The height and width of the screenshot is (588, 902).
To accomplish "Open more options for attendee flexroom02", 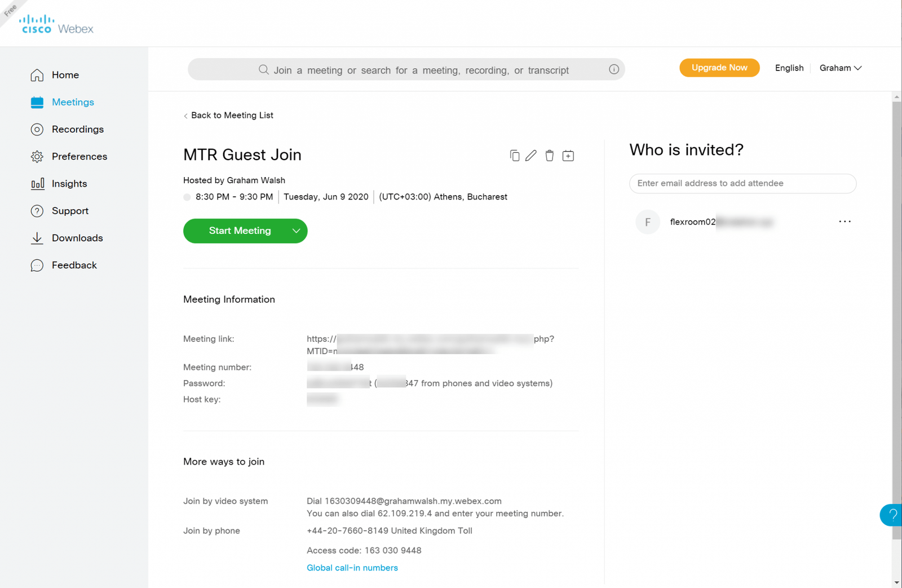I will [844, 222].
